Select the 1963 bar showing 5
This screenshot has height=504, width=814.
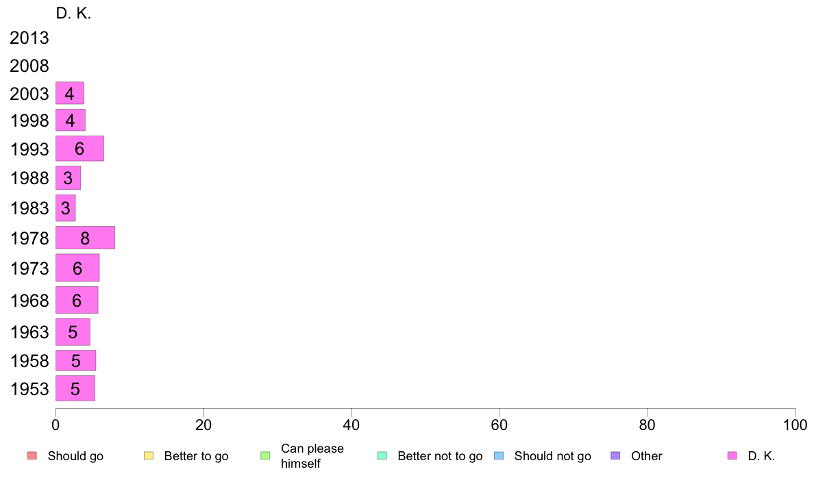click(x=73, y=331)
